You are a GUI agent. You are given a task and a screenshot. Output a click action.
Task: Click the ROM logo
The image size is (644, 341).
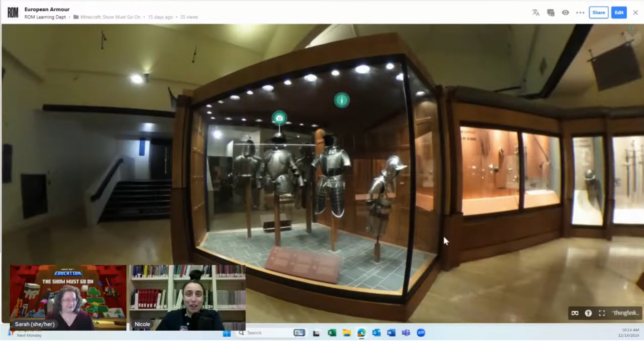pyautogui.click(x=13, y=13)
